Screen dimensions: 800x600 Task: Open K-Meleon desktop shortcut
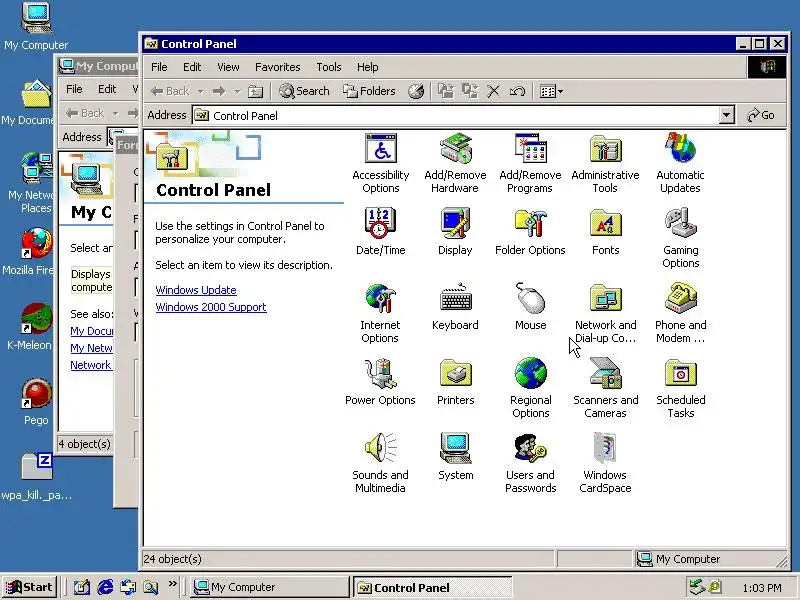36,327
